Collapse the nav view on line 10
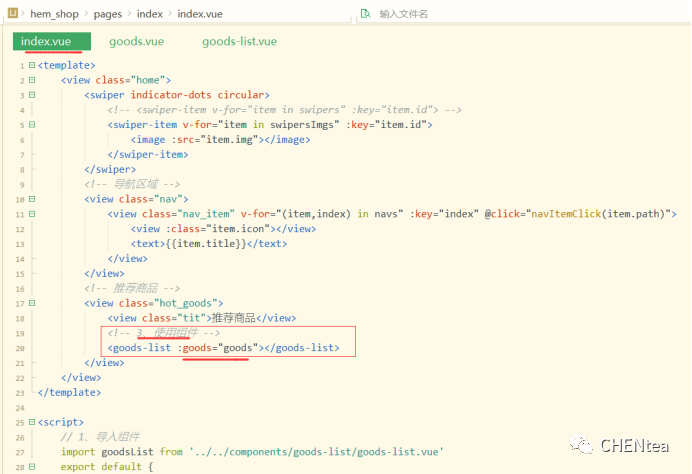 [32, 199]
